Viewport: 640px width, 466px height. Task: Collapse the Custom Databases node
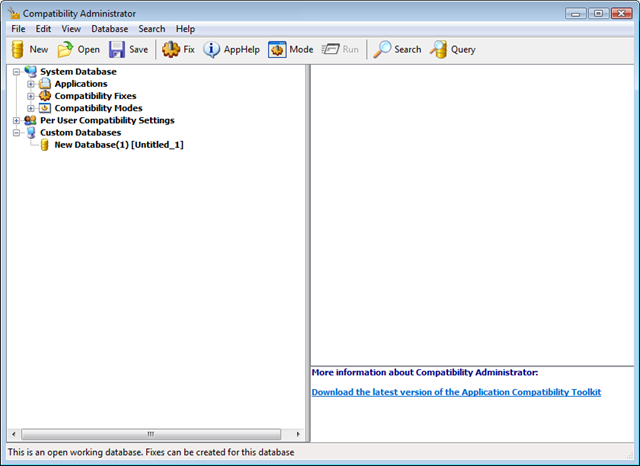pos(17,132)
